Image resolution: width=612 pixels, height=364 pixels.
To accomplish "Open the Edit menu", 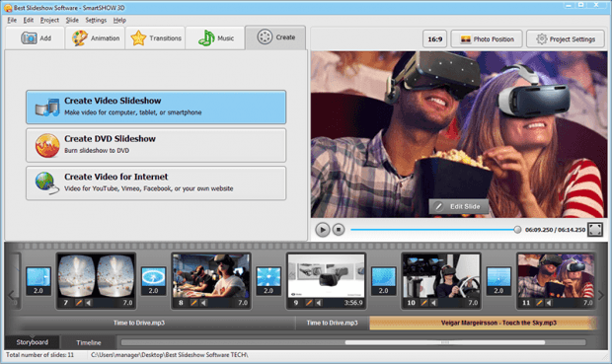I will point(28,20).
